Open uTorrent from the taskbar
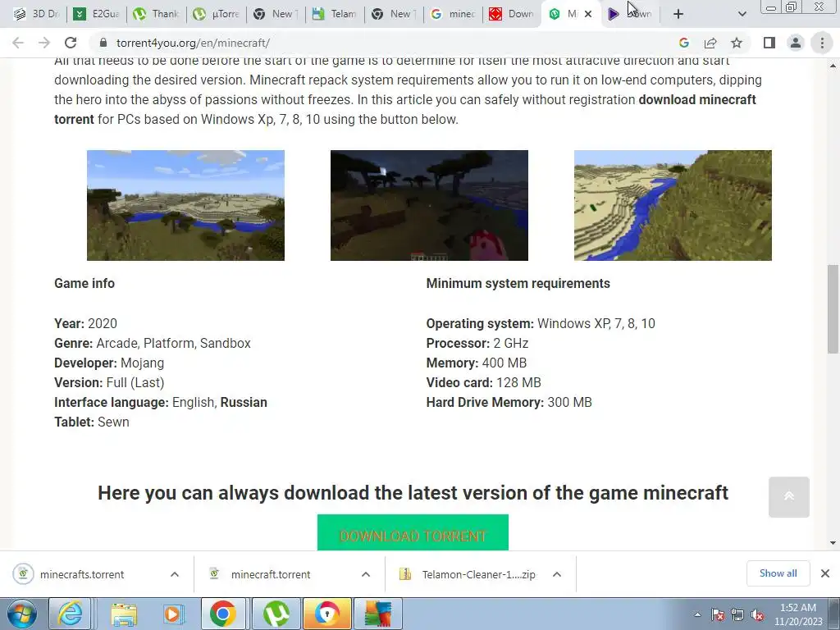 [276, 614]
